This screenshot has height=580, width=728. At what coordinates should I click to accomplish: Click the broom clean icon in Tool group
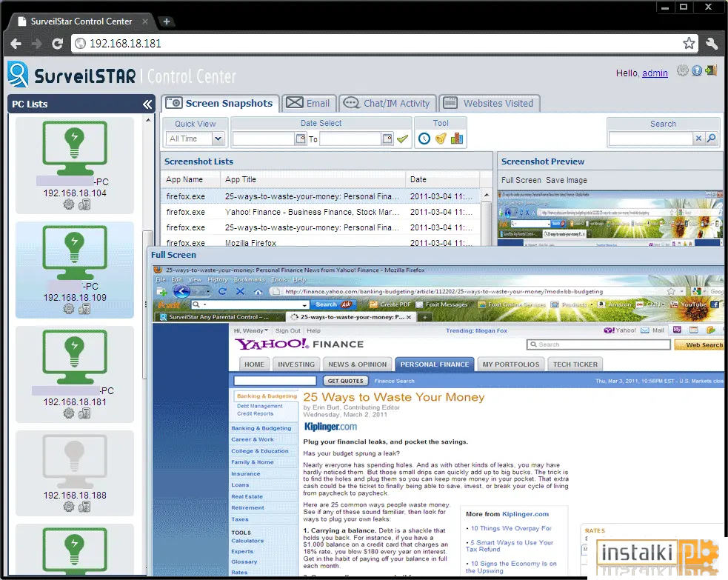(441, 139)
